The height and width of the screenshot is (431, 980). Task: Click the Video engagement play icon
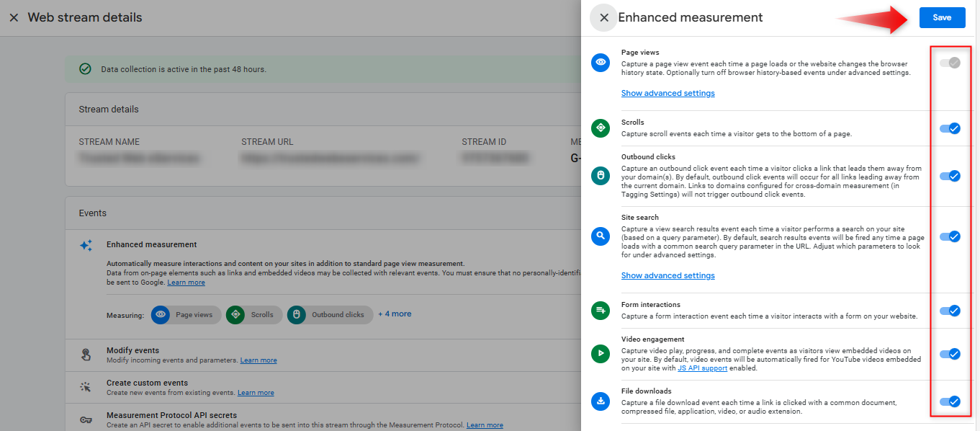600,354
